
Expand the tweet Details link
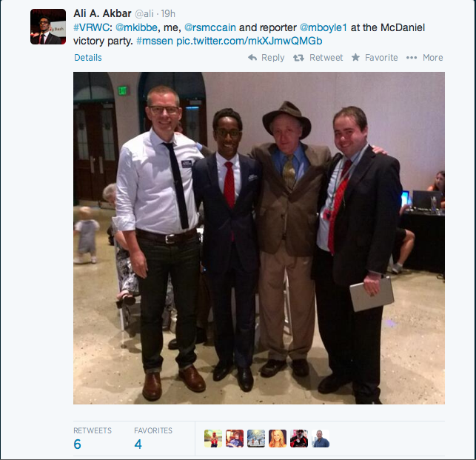pos(88,58)
